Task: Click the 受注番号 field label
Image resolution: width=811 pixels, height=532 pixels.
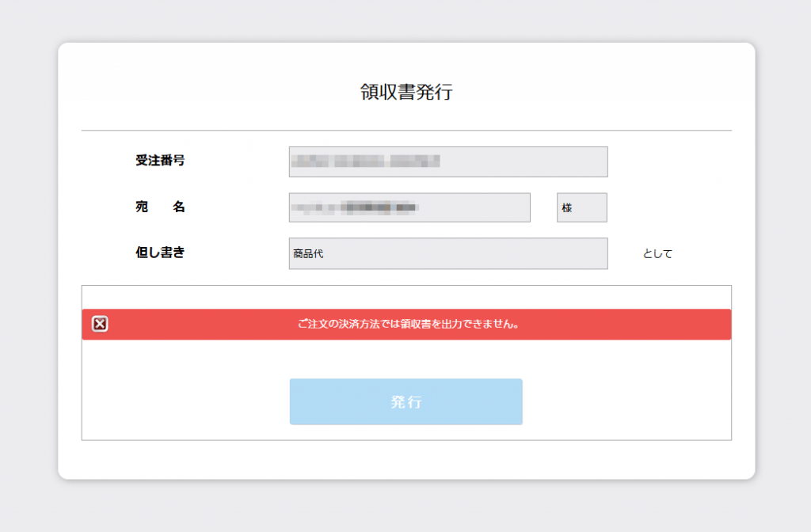Action: [158, 158]
